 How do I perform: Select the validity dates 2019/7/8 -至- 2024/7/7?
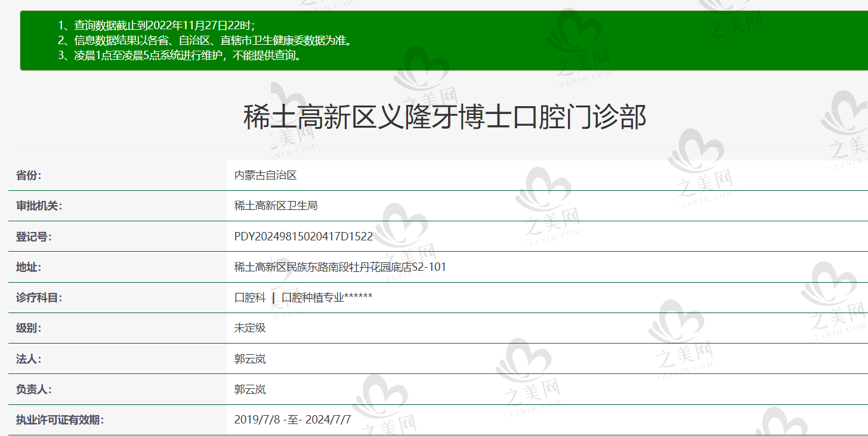click(293, 420)
